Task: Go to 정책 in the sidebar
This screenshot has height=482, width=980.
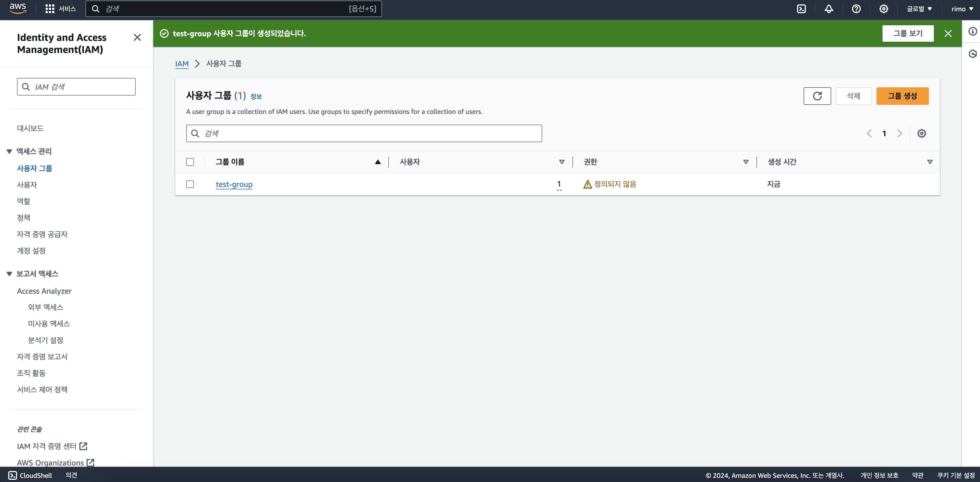Action: point(24,217)
